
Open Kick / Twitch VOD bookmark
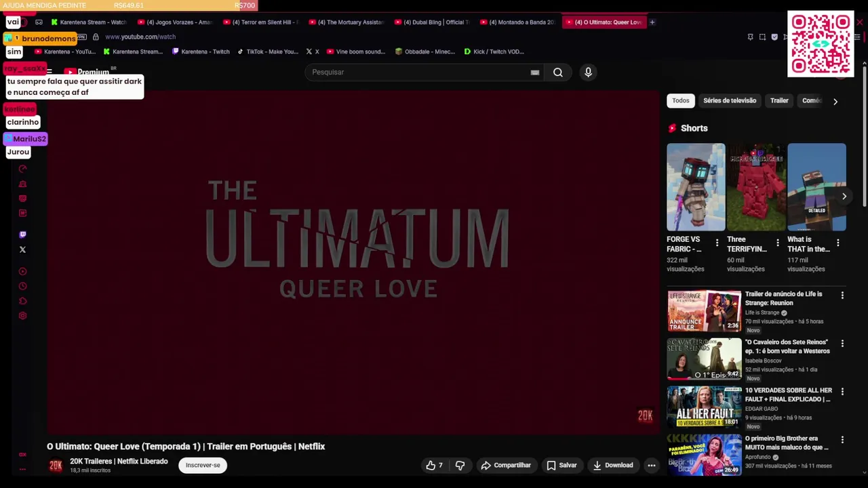point(494,52)
